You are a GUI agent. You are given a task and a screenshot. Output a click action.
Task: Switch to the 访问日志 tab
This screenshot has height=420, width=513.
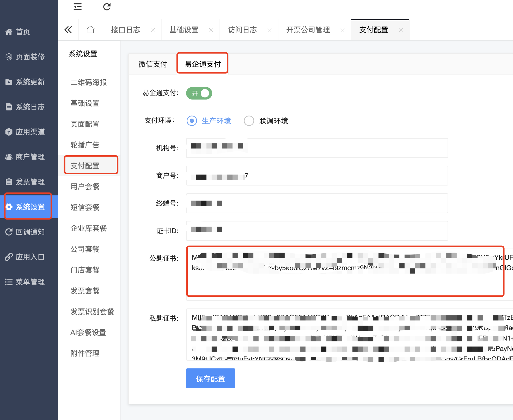point(242,30)
